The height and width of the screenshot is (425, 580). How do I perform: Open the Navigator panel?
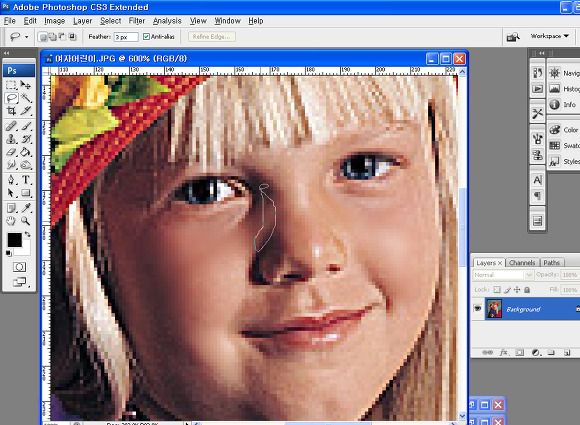click(x=564, y=73)
